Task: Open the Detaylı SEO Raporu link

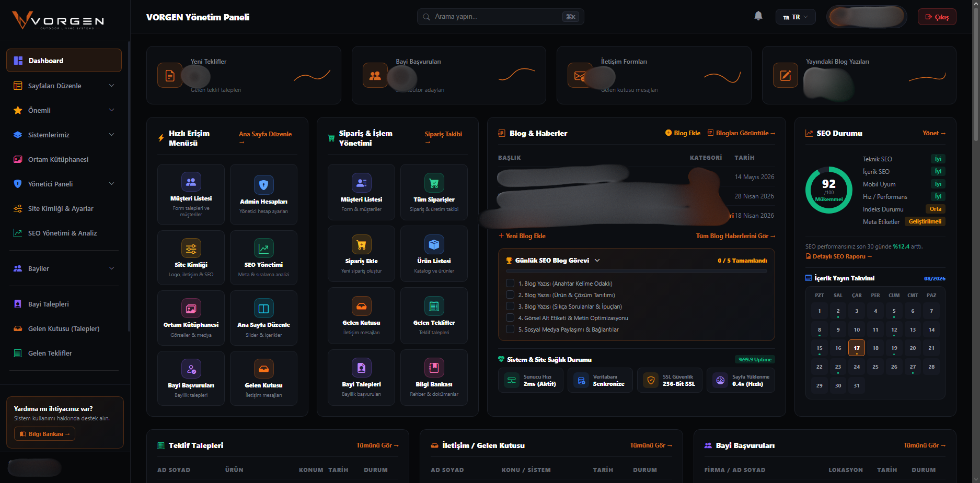Action: click(x=839, y=256)
